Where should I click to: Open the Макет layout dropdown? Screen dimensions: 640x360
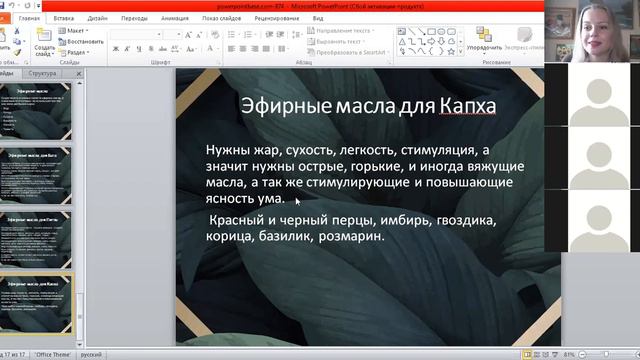[73, 31]
